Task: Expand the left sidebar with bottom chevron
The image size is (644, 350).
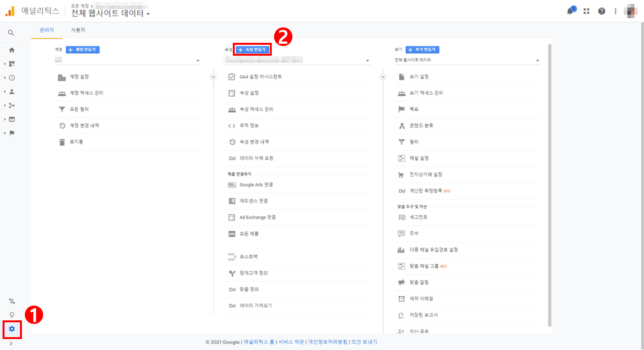Action: (x=11, y=343)
